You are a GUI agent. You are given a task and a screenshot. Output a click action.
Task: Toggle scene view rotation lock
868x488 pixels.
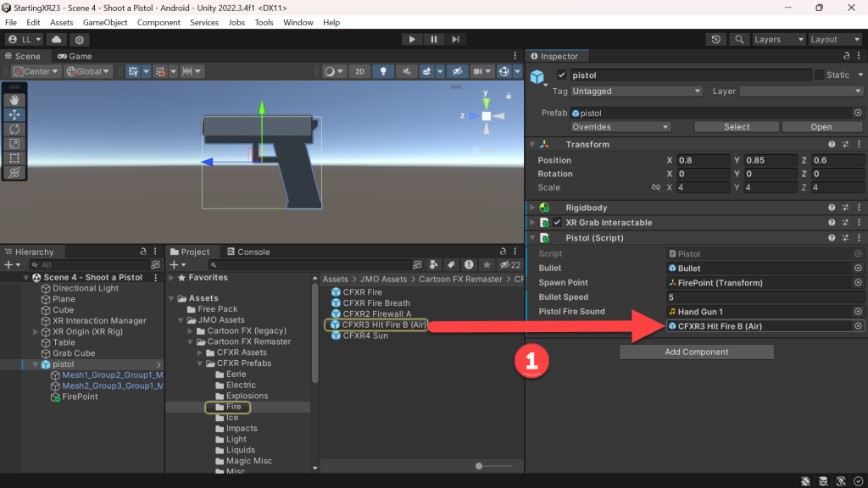509,96
